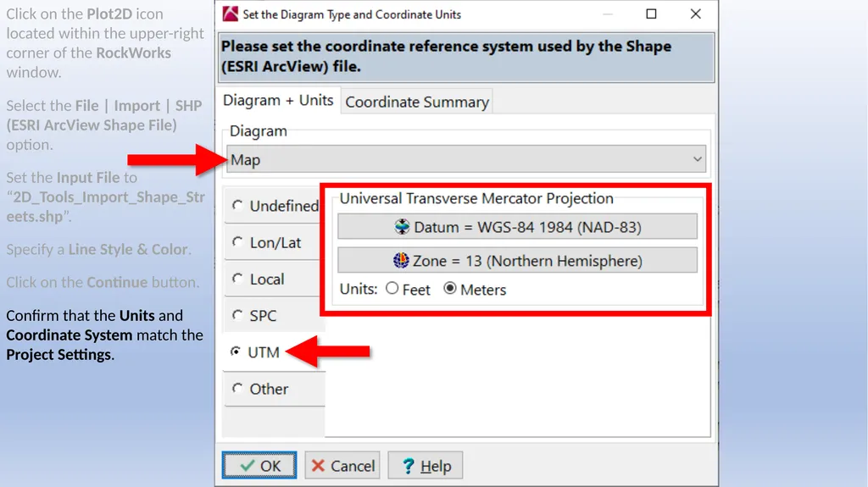This screenshot has height=487, width=868.
Task: Select the Lon/Lat coordinate option
Action: click(x=237, y=242)
